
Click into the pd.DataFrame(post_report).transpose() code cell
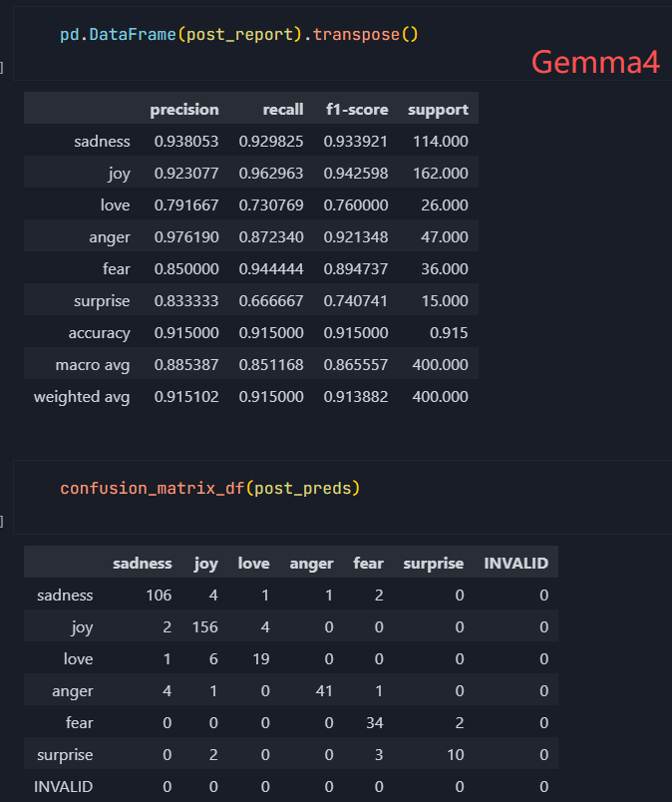pyautogui.click(x=342, y=43)
